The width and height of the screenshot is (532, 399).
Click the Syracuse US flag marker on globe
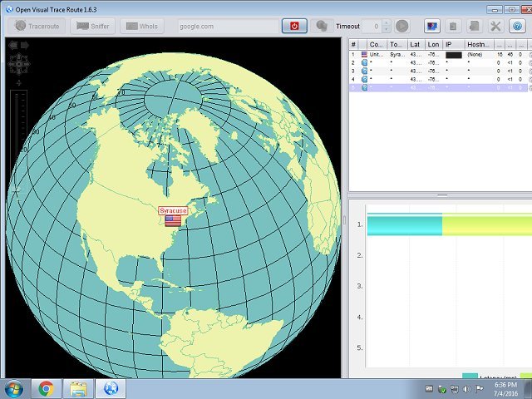click(x=173, y=221)
